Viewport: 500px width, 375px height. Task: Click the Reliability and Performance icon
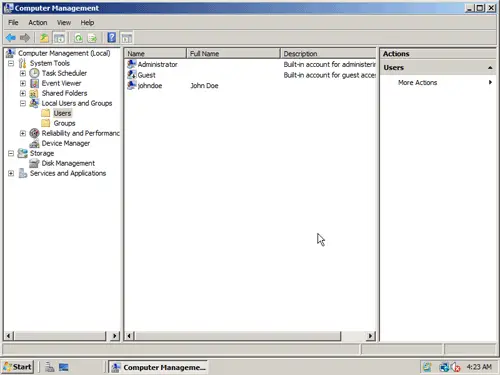point(34,133)
